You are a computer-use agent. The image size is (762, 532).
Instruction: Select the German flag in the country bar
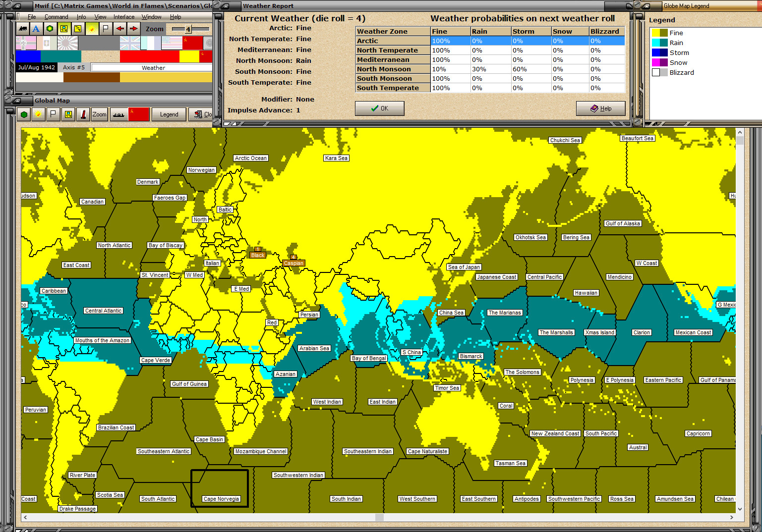[26, 43]
